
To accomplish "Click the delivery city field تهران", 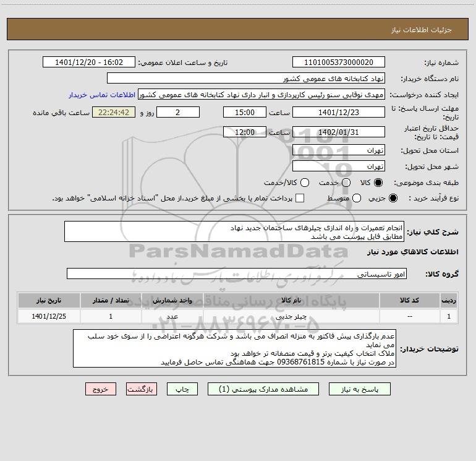I will pos(339,166).
